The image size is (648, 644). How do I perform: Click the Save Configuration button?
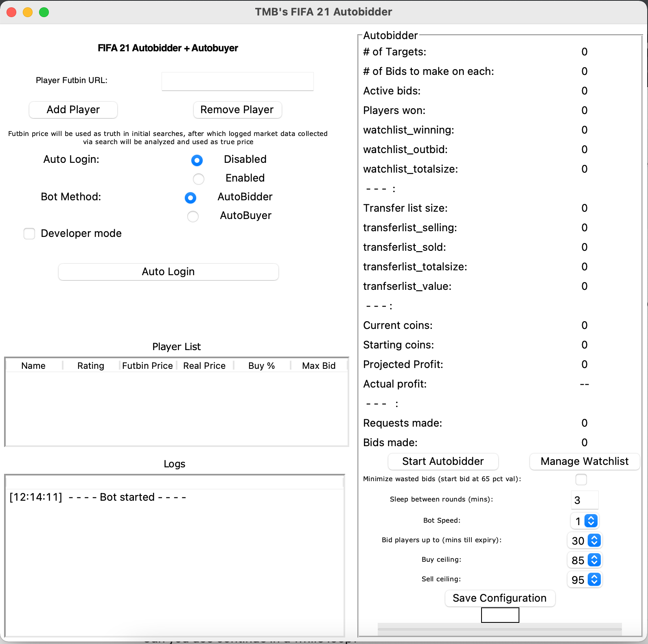(500, 598)
